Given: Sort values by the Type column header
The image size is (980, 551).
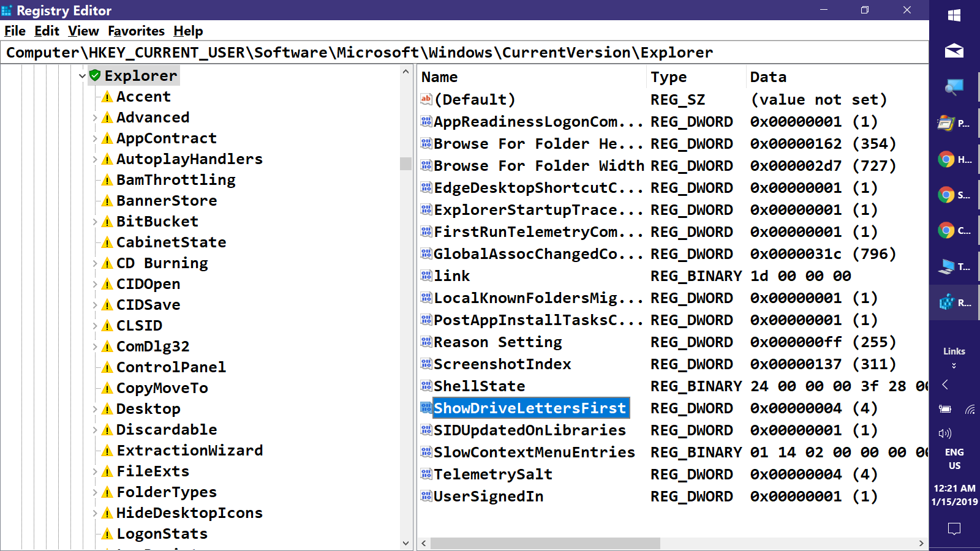Looking at the screenshot, I should [697, 77].
